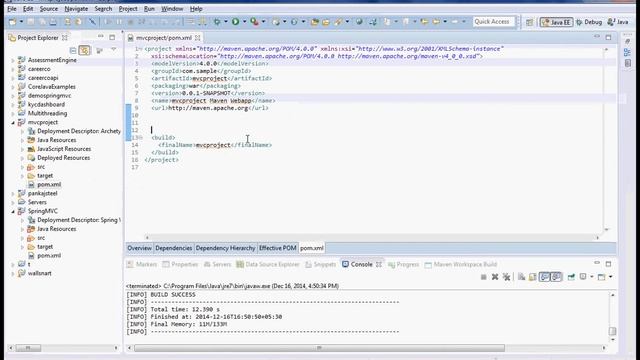
Task: Open Dependency Hierarchy tab
Action: 225,248
